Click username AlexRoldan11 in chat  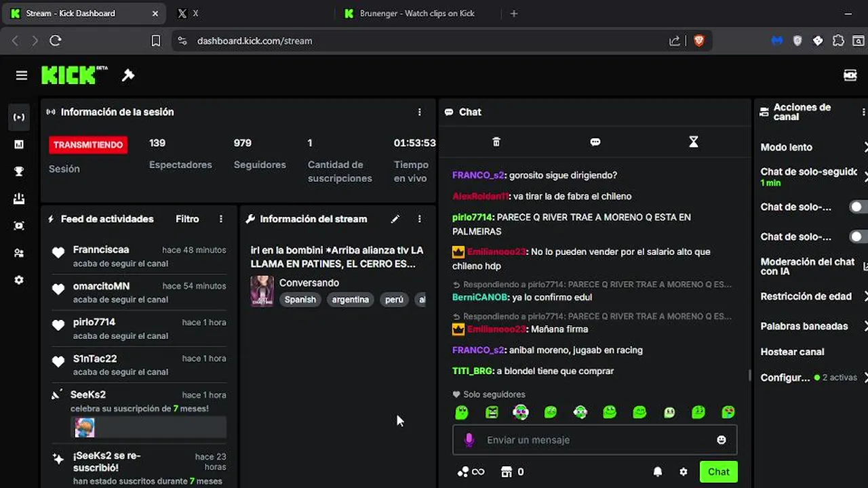click(481, 196)
